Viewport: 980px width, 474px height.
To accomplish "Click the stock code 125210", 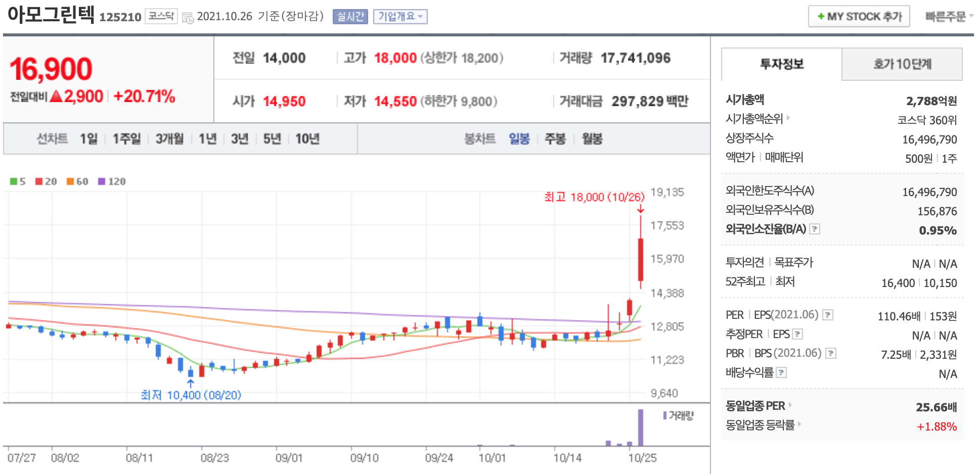I will (x=120, y=17).
